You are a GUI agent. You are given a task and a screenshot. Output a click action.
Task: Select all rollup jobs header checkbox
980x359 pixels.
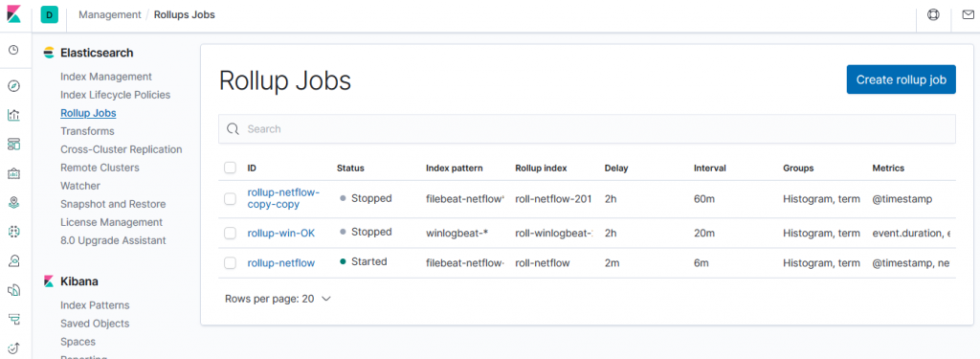click(x=230, y=168)
